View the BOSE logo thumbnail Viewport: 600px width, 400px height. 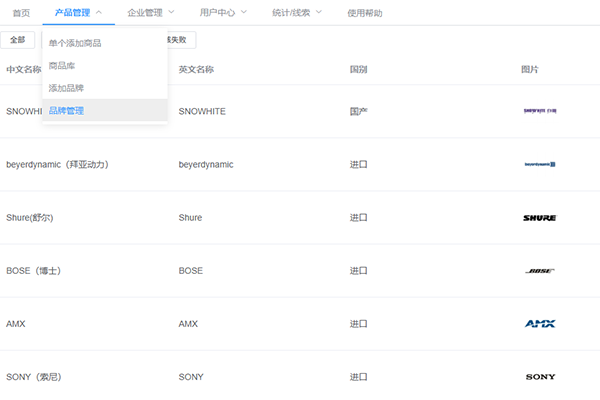[540, 271]
